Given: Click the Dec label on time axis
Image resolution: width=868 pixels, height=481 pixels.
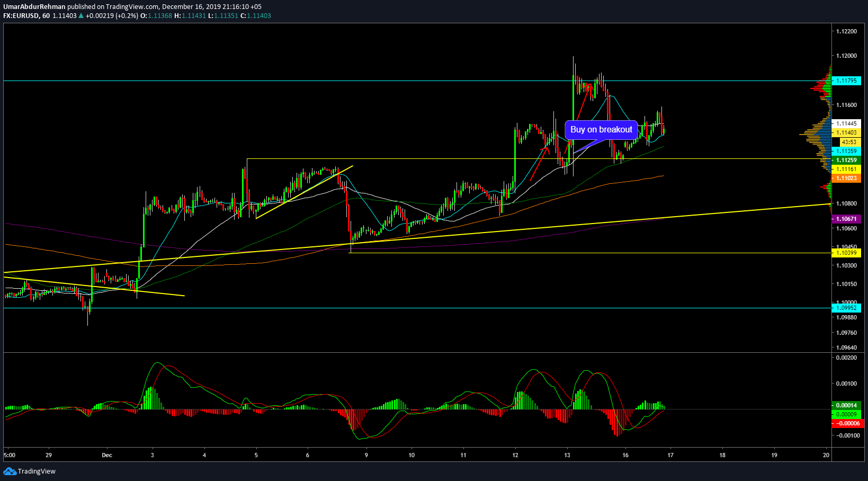Looking at the screenshot, I should [107, 455].
